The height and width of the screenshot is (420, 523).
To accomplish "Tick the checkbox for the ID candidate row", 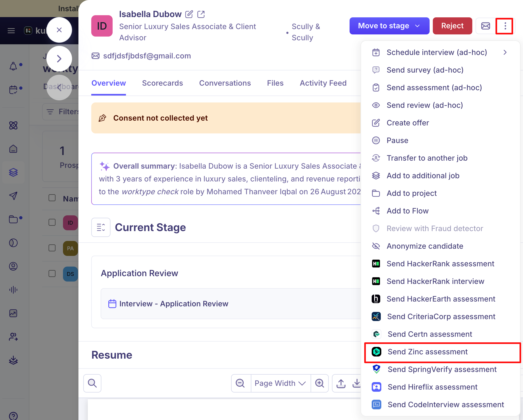I will [x=52, y=222].
